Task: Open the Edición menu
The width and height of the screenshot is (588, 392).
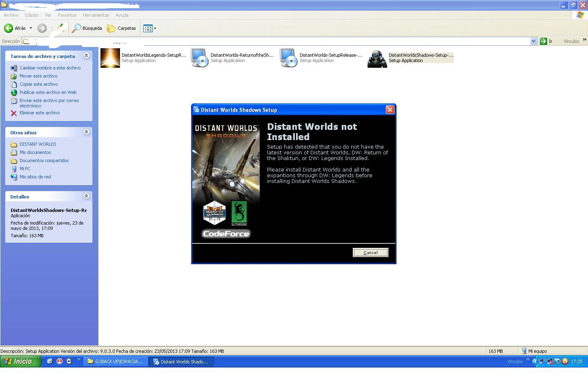Action: tap(31, 15)
